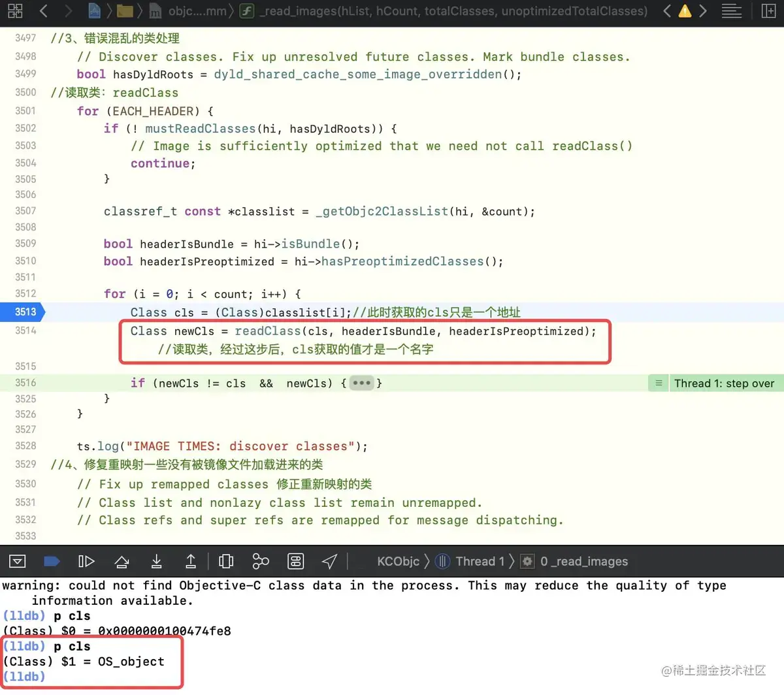The width and height of the screenshot is (784, 695).
Task: Go back to the previous file
Action: [x=44, y=10]
